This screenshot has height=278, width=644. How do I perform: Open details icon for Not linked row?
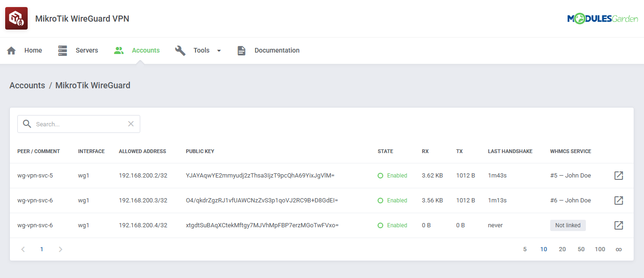click(x=619, y=225)
